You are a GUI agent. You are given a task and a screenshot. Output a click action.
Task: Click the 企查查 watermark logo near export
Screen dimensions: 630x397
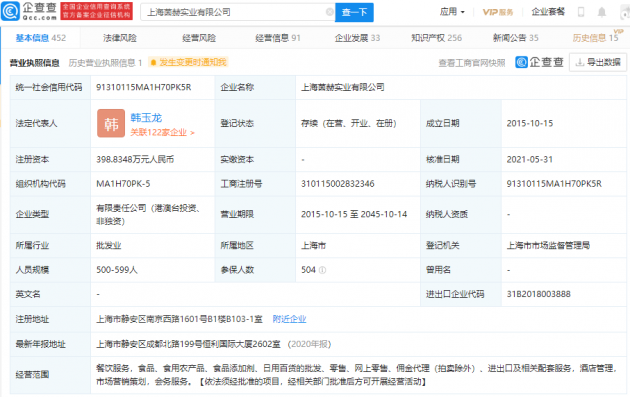[x=540, y=62]
